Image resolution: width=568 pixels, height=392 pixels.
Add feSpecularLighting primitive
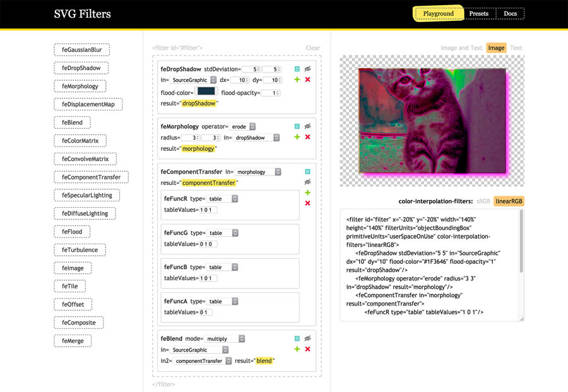tap(87, 195)
